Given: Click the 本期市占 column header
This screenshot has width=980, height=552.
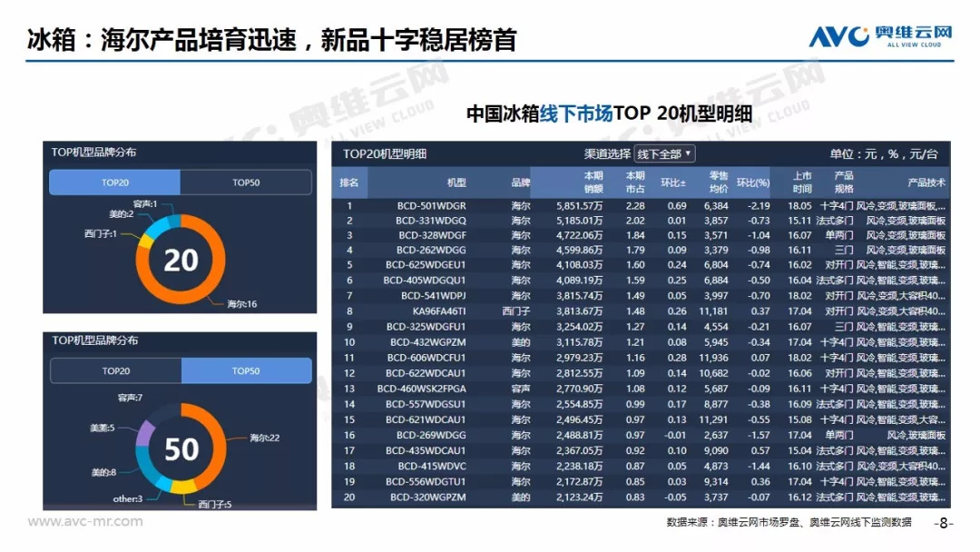Looking at the screenshot, I should [x=635, y=182].
